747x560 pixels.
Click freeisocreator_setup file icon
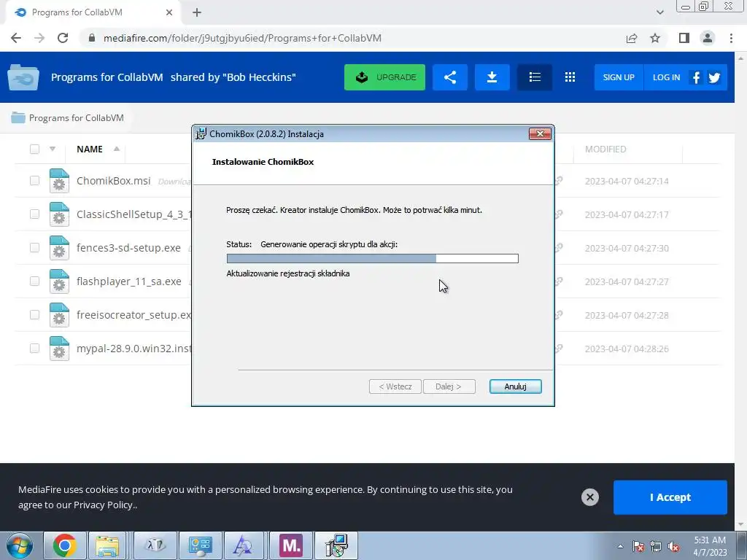pos(59,315)
